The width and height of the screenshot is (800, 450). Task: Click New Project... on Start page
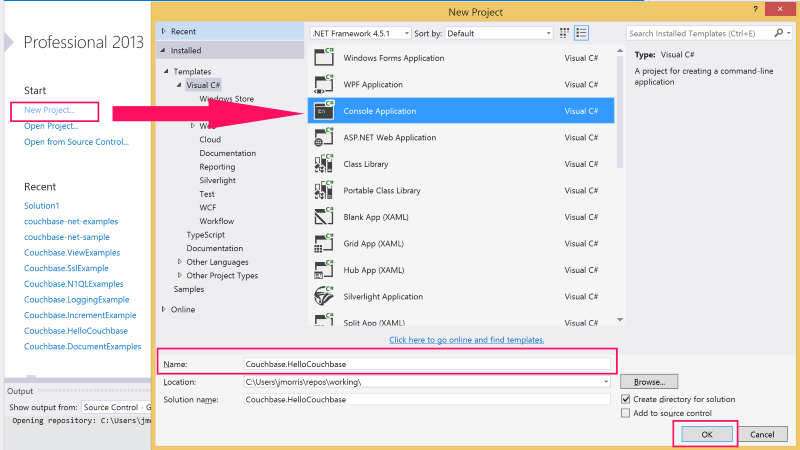(x=49, y=110)
